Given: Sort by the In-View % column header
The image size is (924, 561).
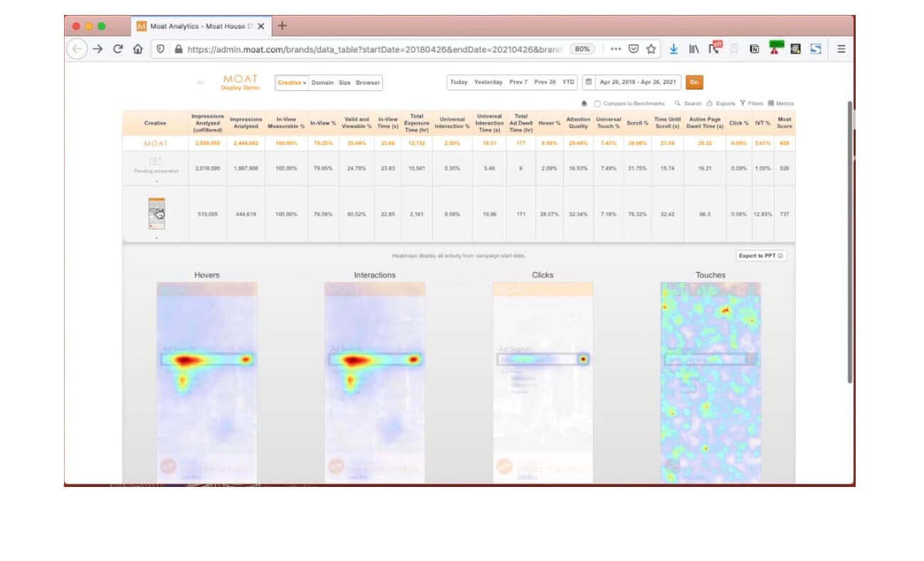Looking at the screenshot, I should pos(323,123).
